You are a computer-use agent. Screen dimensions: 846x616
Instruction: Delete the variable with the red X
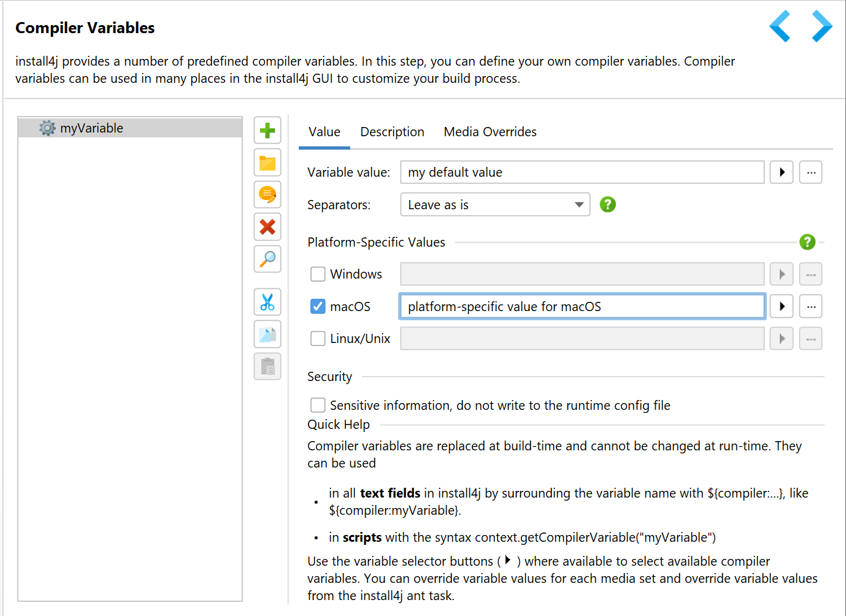pos(267,226)
